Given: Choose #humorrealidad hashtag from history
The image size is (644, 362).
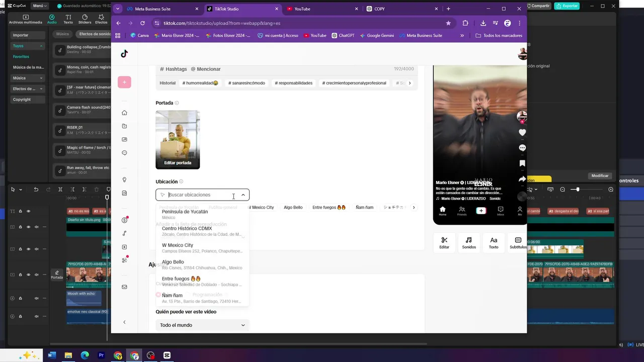Looking at the screenshot, I should pyautogui.click(x=200, y=83).
